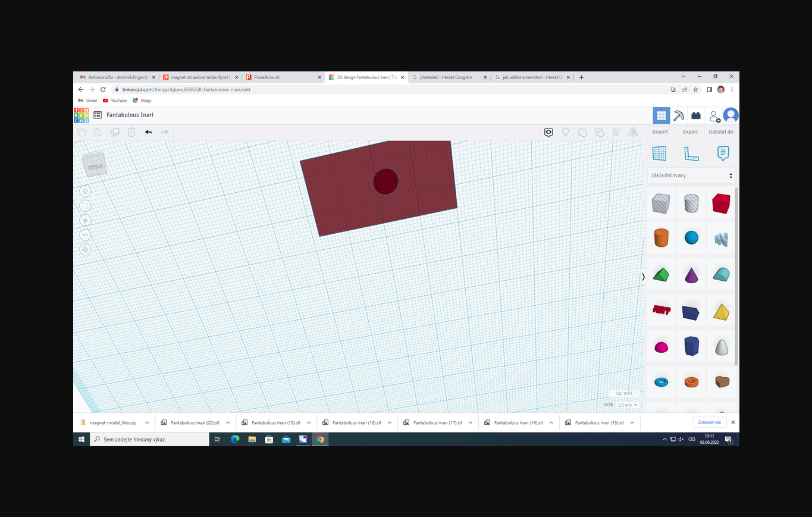Select the green Roof shape

pyautogui.click(x=661, y=275)
